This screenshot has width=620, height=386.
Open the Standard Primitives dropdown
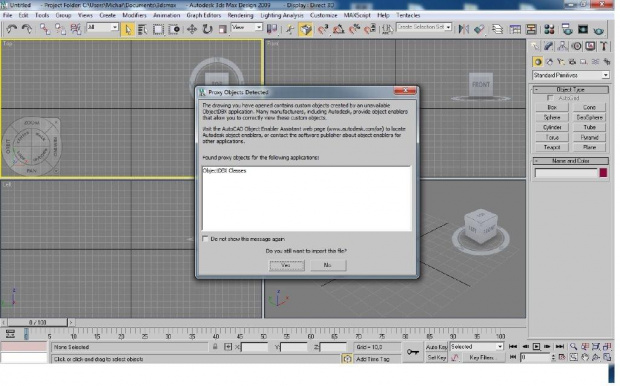coord(571,75)
